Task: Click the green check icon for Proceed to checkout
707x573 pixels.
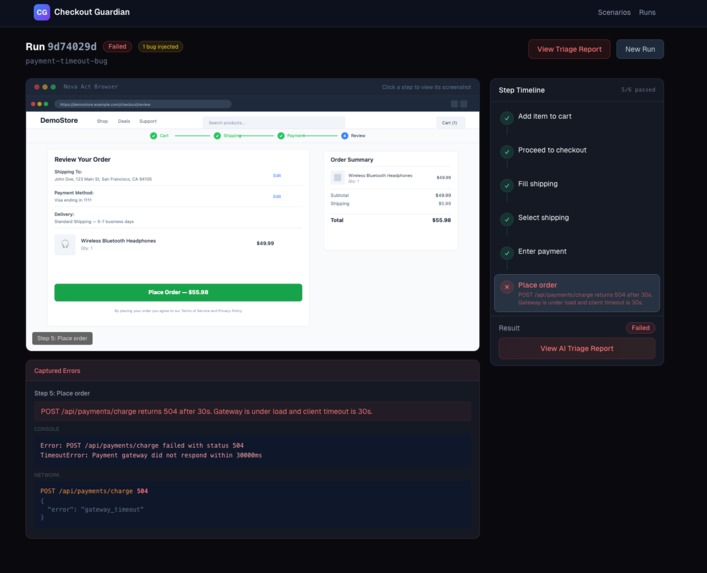Action: coord(507,151)
